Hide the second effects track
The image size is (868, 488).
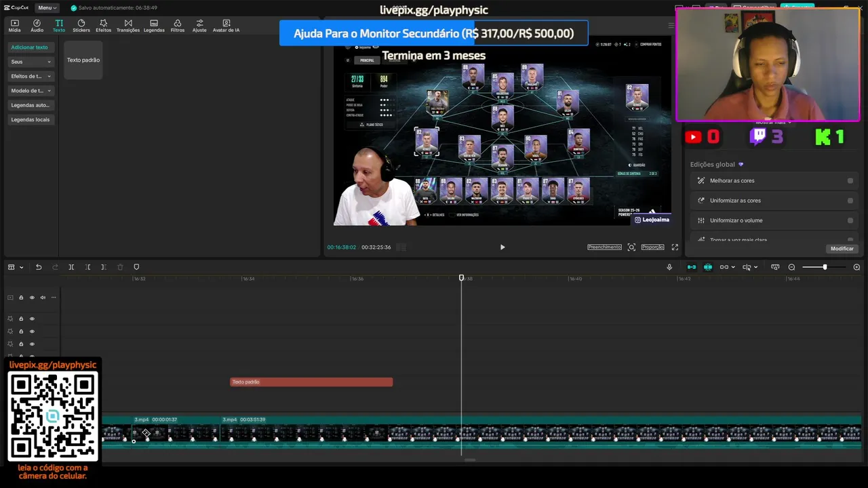32,331
